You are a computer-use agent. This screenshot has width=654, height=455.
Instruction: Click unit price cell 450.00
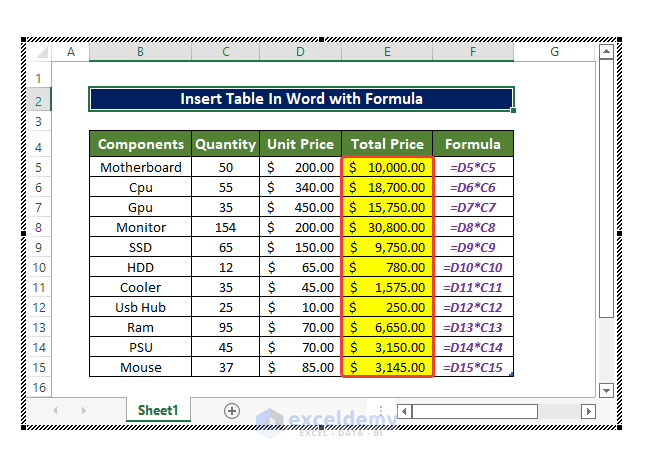tap(300, 207)
